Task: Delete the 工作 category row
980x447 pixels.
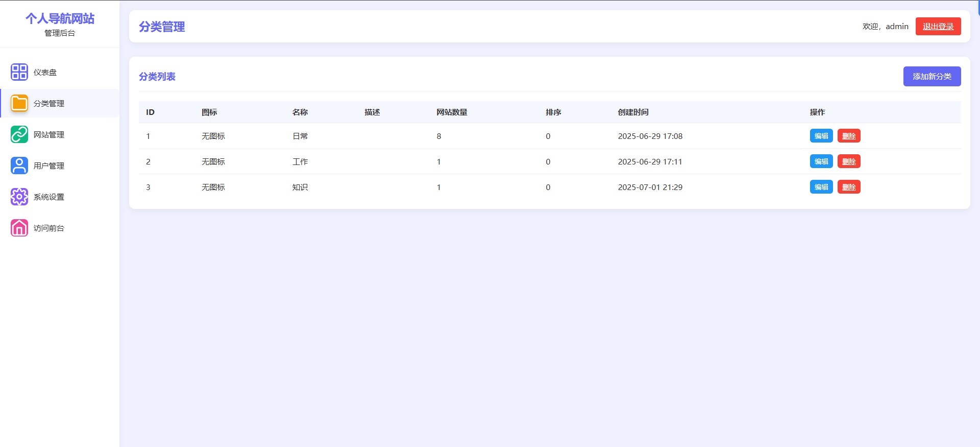Action: point(849,161)
